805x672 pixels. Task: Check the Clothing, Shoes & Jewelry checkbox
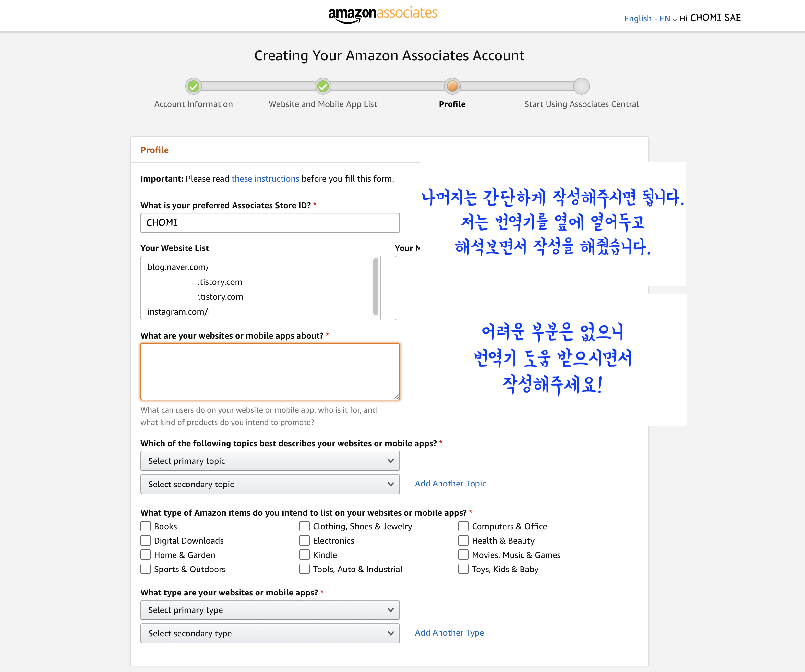304,526
